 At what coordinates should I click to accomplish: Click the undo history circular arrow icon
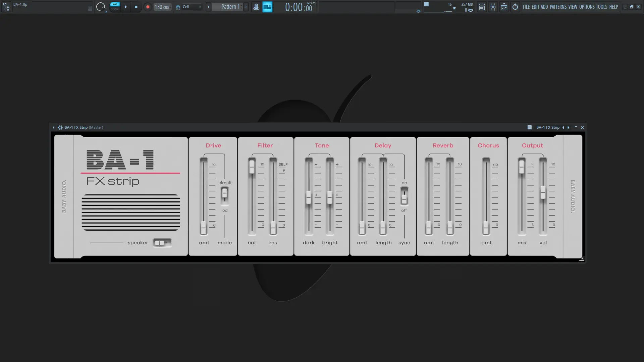tap(515, 7)
